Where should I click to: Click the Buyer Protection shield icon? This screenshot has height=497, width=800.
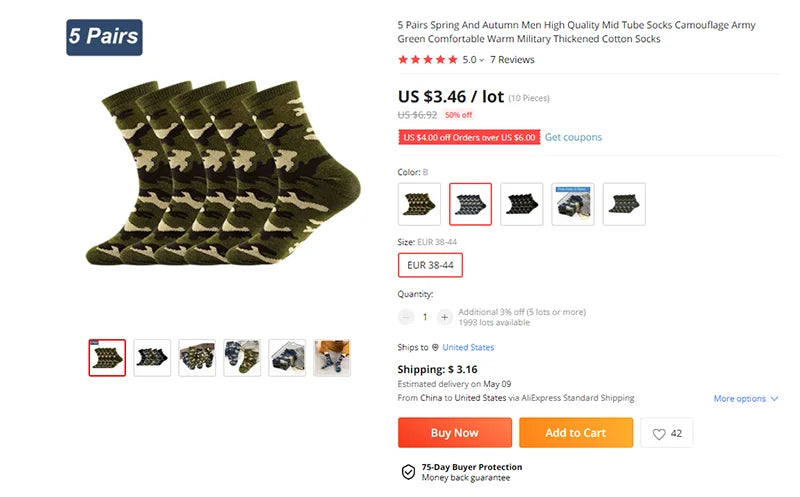pyautogui.click(x=408, y=472)
